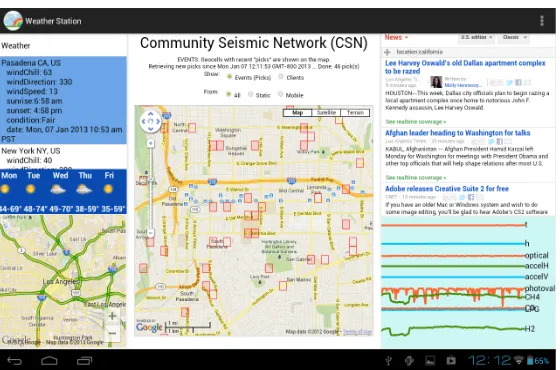Viewport: 560px width, 370px height.
Task: Select the All radio button
Action: (229, 94)
